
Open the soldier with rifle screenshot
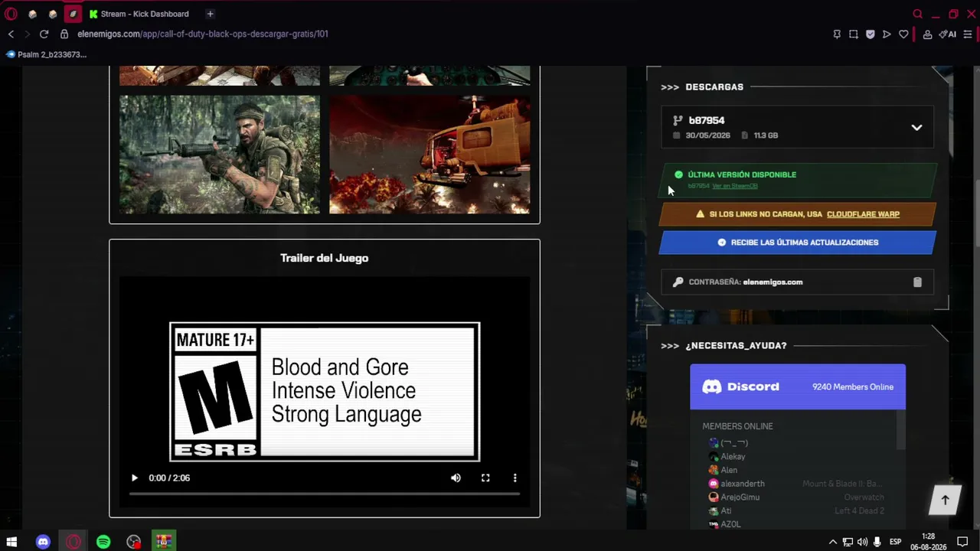[220, 155]
